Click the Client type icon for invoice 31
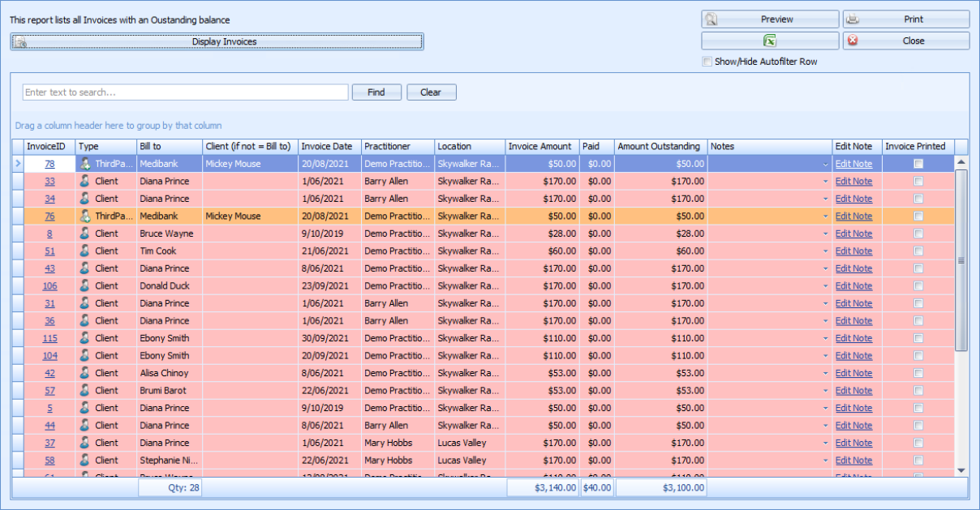This screenshot has width=980, height=510. tap(84, 303)
